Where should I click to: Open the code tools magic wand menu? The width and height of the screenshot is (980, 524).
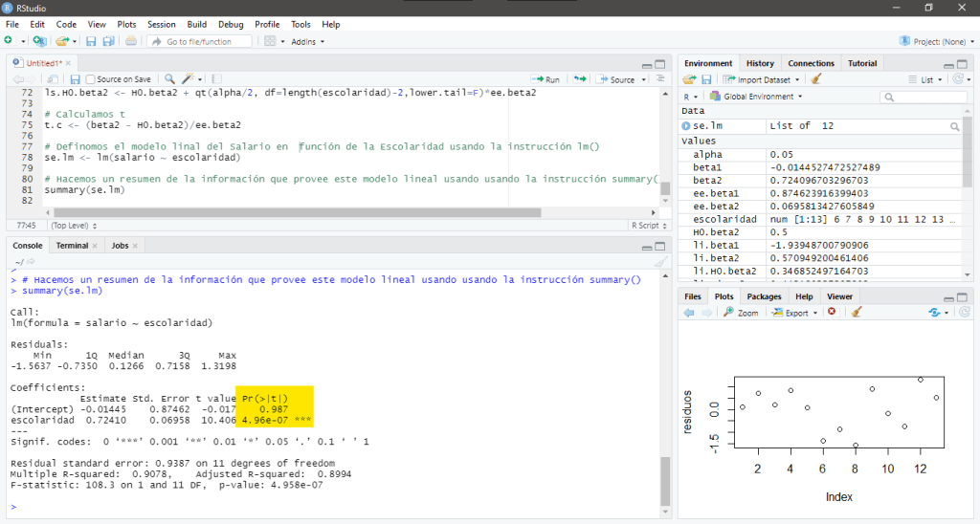tap(189, 79)
